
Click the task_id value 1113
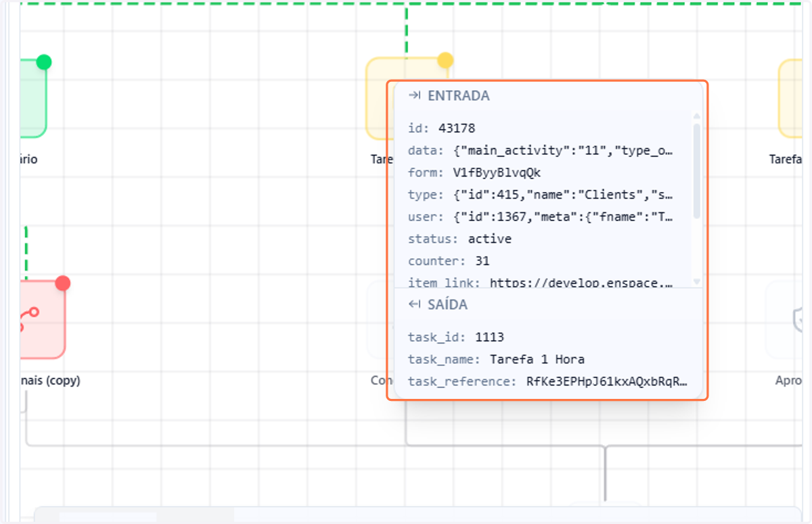[490, 337]
